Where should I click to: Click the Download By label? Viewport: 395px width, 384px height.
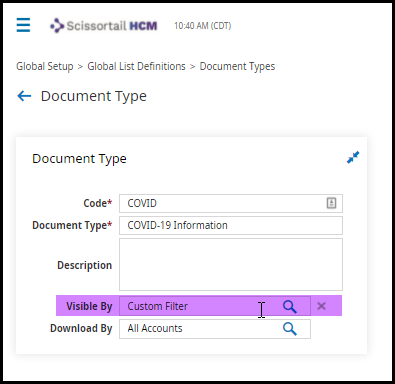click(x=81, y=329)
